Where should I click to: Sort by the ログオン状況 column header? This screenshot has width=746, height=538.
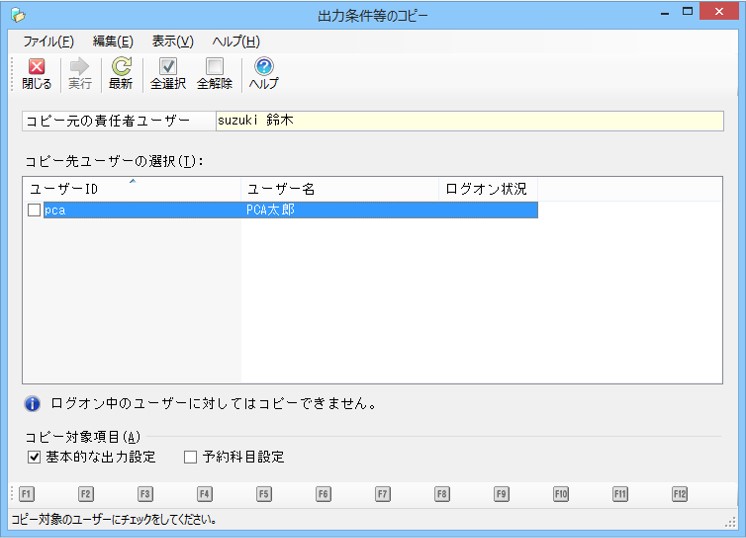pyautogui.click(x=487, y=189)
